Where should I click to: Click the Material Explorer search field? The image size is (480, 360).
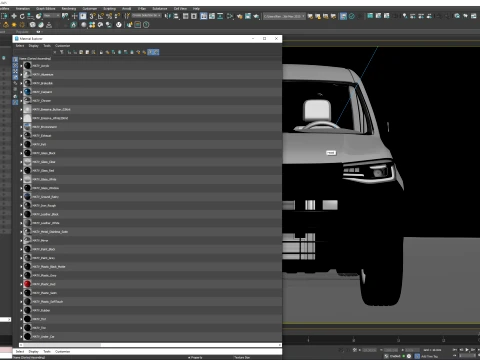pyautogui.click(x=33, y=52)
